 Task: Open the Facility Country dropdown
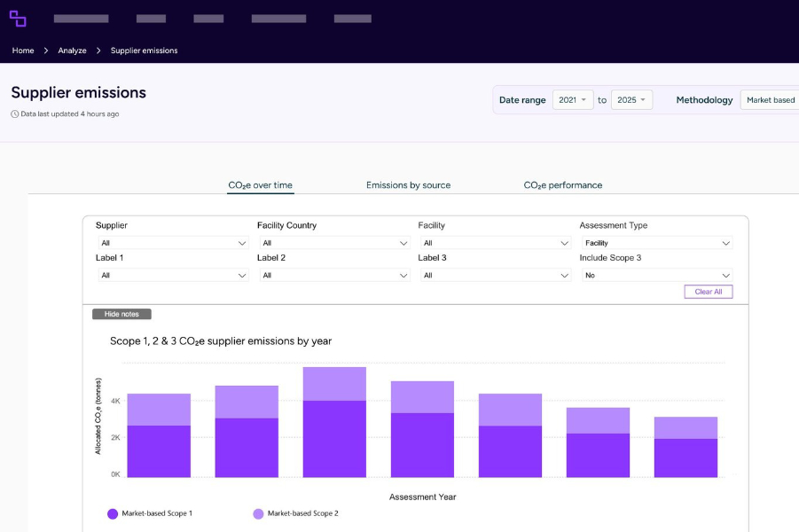click(333, 242)
